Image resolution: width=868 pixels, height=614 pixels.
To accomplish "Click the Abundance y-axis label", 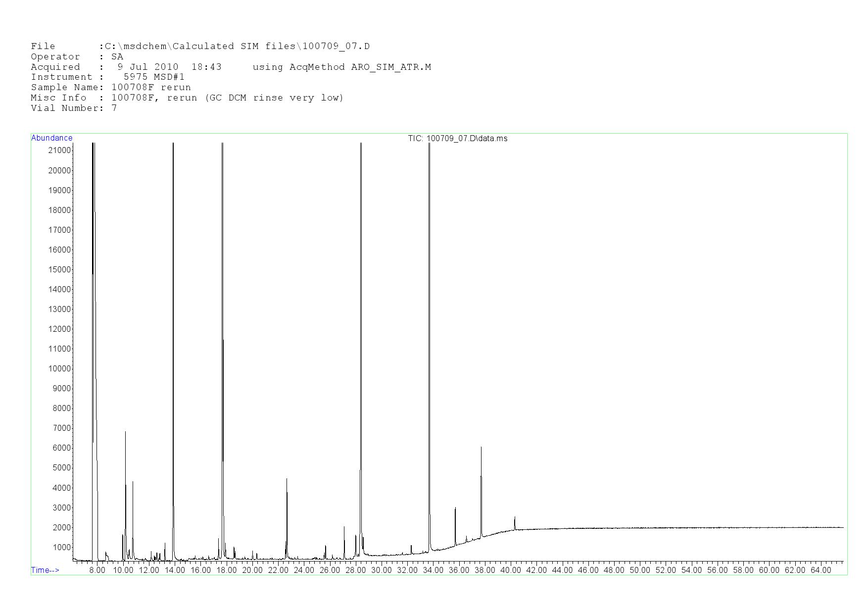I will 51,138.
